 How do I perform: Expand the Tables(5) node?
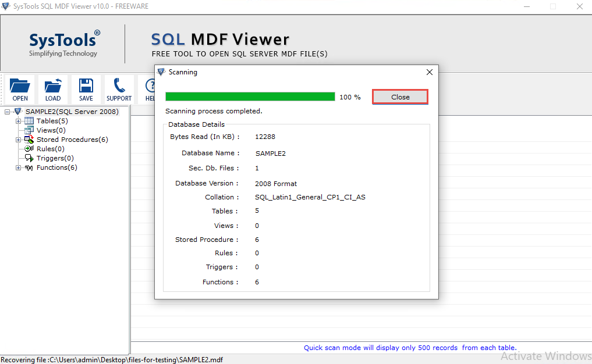click(18, 121)
